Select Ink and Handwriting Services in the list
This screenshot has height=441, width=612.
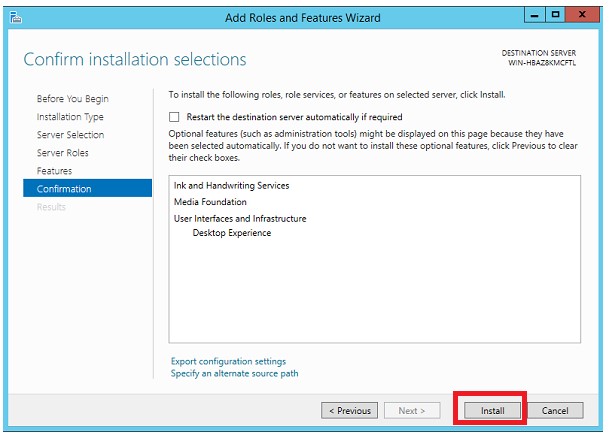[231, 186]
